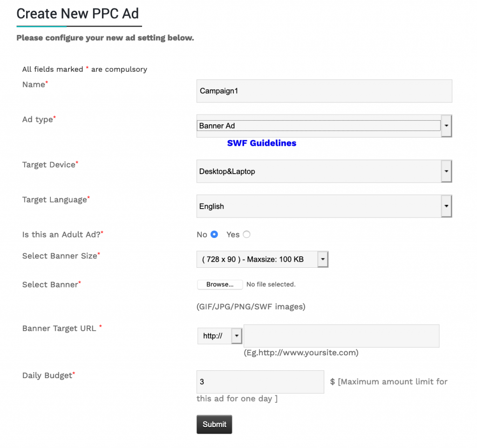Open the http:// protocol dropdown
Viewport: 477px width, 448px height.
point(220,336)
